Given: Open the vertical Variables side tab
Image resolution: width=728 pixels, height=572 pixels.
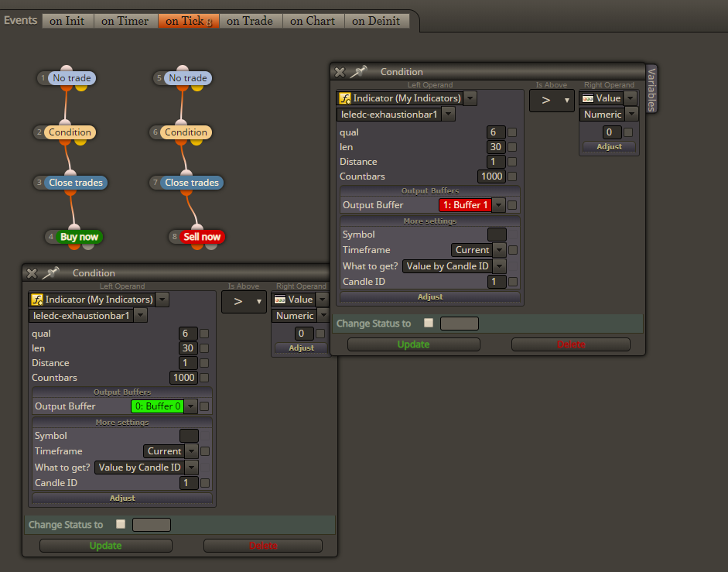Looking at the screenshot, I should [651, 89].
